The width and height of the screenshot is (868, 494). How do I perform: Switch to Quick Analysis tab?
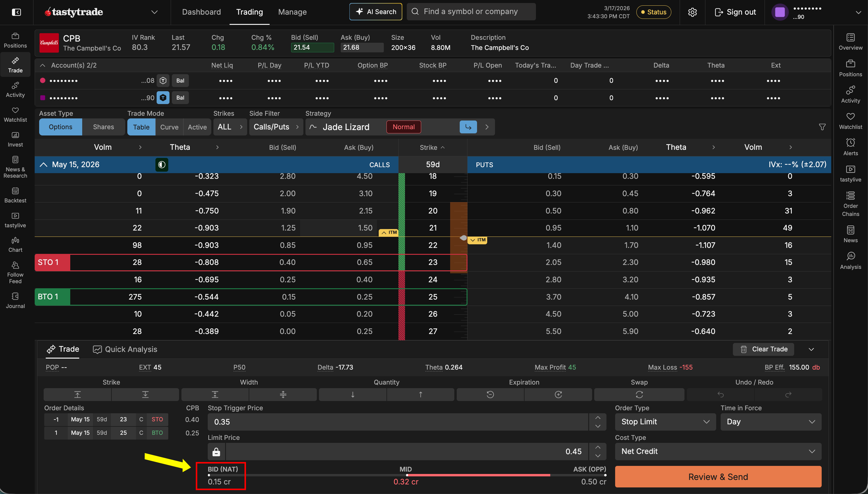click(x=125, y=350)
